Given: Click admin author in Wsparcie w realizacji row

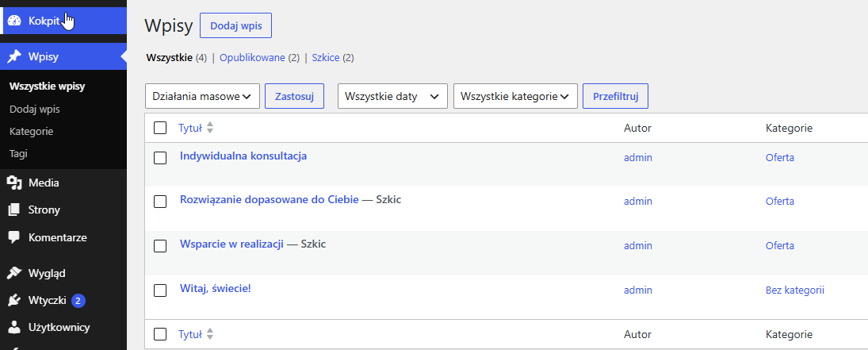Looking at the screenshot, I should (637, 246).
